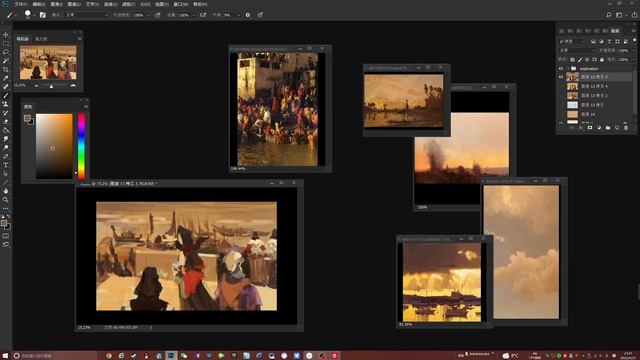Select the Zoom tool in the toolbox
640x360 pixels.
6,200
